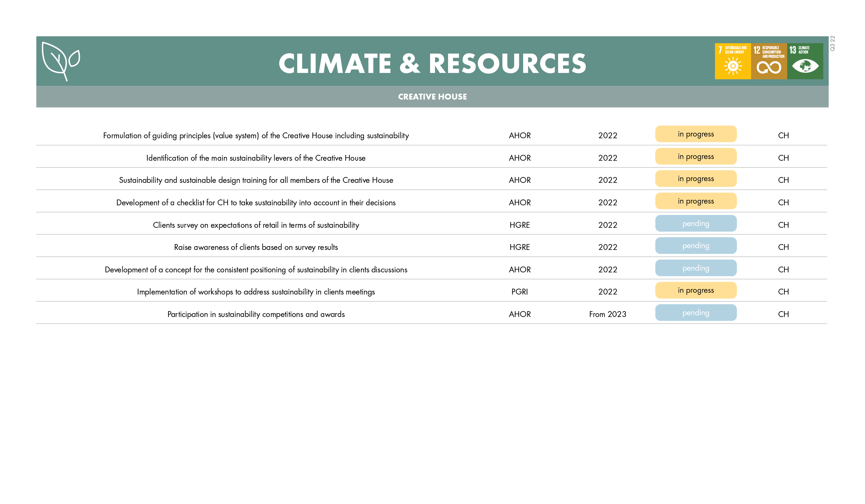Click the PGRI responsible code

[x=519, y=292]
